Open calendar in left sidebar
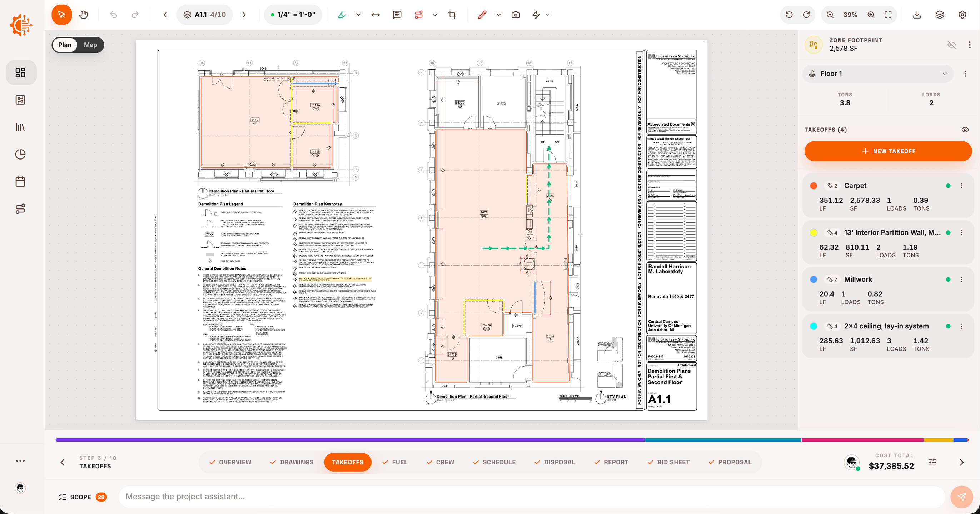The image size is (980, 514). click(21, 182)
